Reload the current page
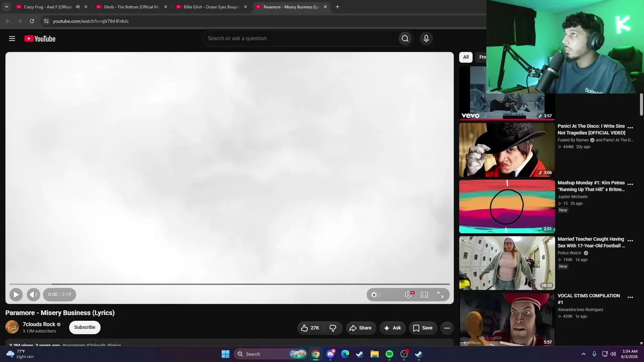 tap(32, 21)
